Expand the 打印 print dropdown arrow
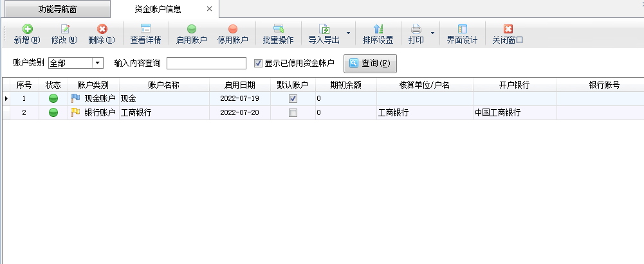The height and width of the screenshot is (264, 644). pyautogui.click(x=432, y=33)
